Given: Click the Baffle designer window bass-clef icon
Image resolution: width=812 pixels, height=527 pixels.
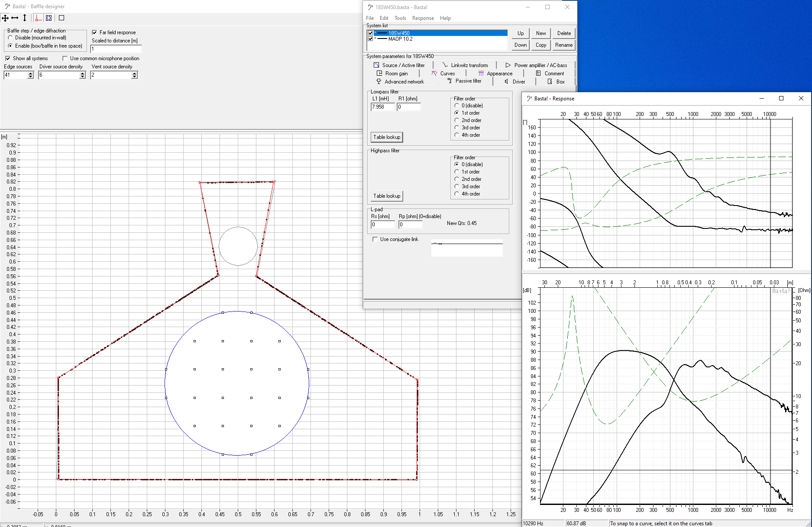Looking at the screenshot, I should pyautogui.click(x=7, y=6).
